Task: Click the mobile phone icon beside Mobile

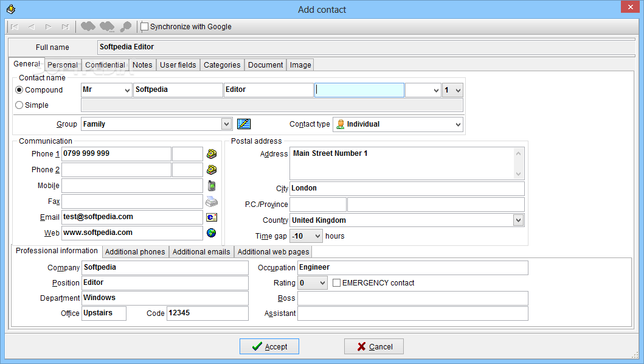Action: pos(212,186)
